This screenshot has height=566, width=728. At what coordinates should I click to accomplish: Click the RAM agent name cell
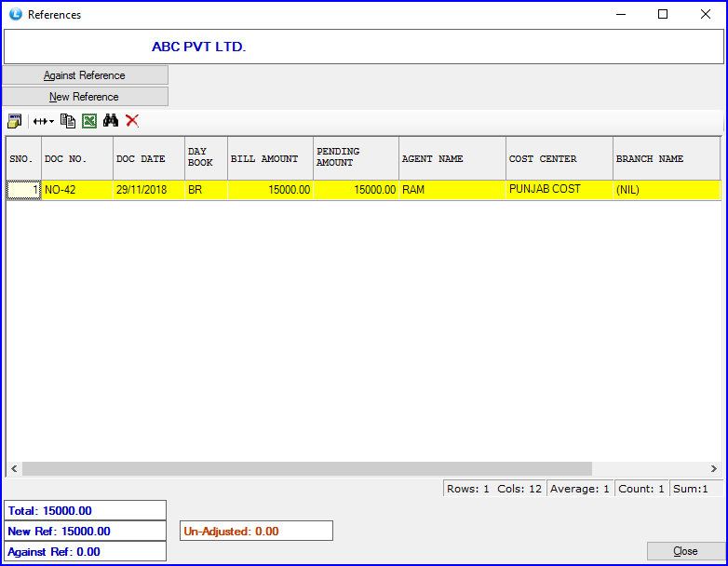click(x=452, y=190)
